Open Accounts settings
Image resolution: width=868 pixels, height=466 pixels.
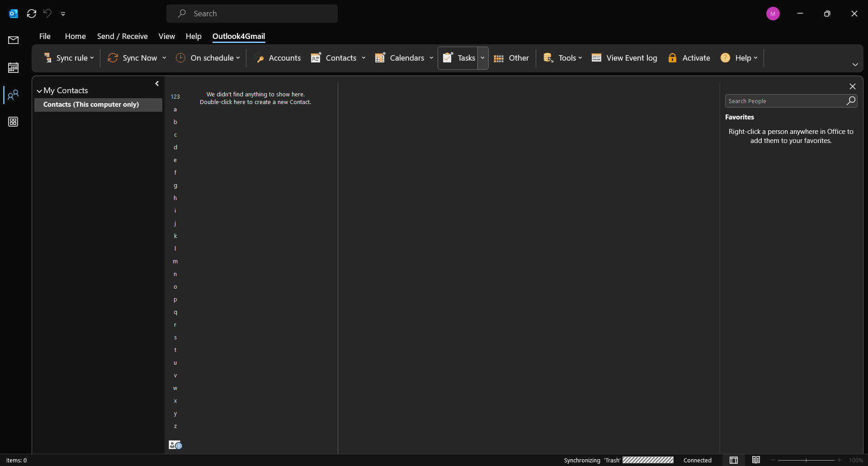pyautogui.click(x=278, y=58)
